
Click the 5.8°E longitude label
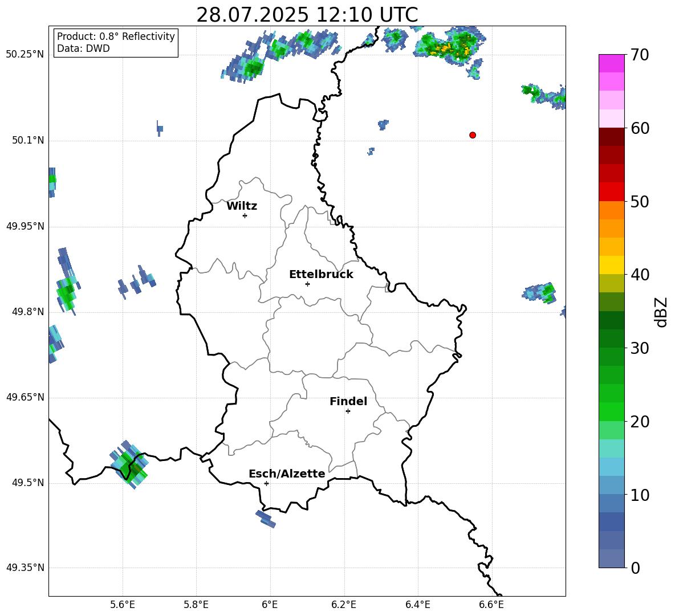pos(196,605)
